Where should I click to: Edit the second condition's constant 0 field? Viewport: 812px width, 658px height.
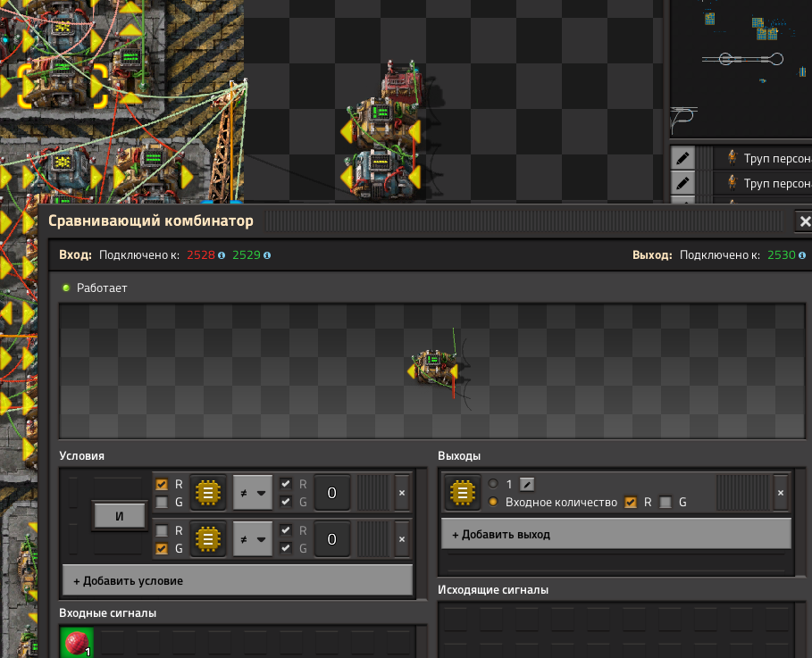point(332,539)
